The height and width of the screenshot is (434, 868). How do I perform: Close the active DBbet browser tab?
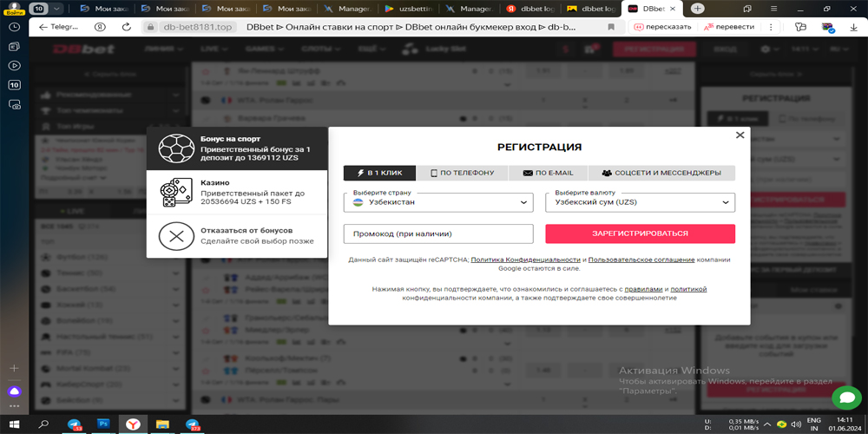[x=673, y=9]
